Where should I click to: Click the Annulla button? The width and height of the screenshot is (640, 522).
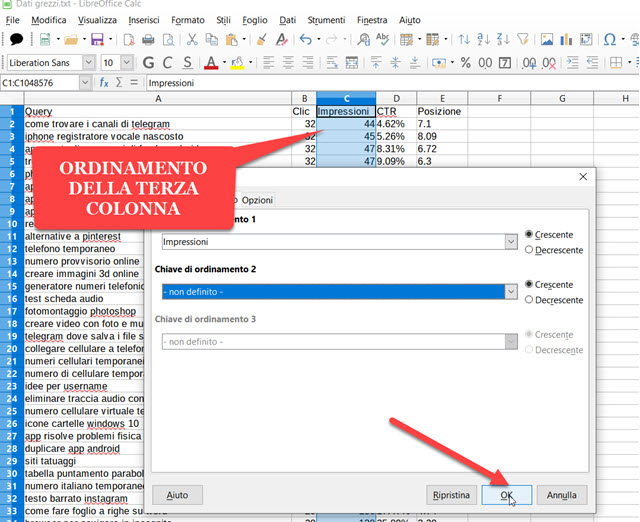pyautogui.click(x=562, y=495)
